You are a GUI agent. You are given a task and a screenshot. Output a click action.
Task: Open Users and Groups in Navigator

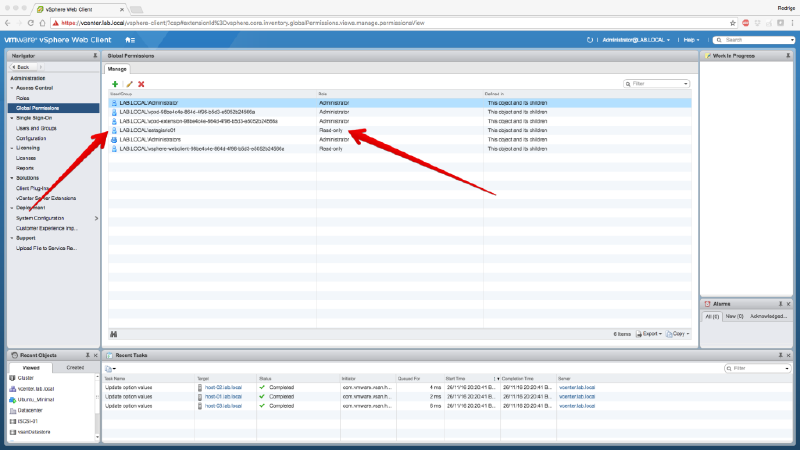(x=36, y=128)
